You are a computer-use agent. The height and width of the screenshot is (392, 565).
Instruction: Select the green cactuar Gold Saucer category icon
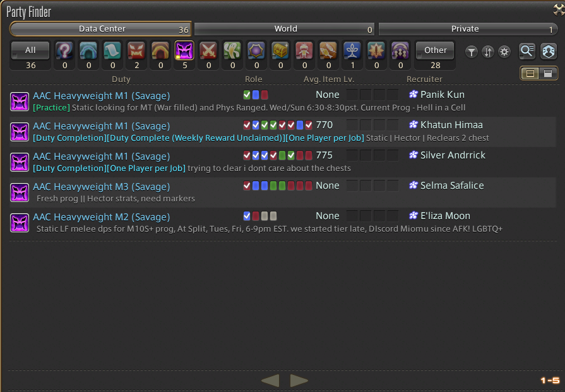(232, 50)
